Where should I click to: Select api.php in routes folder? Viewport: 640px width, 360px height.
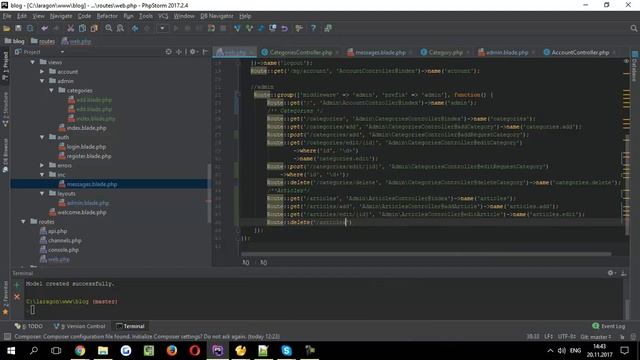click(x=57, y=231)
